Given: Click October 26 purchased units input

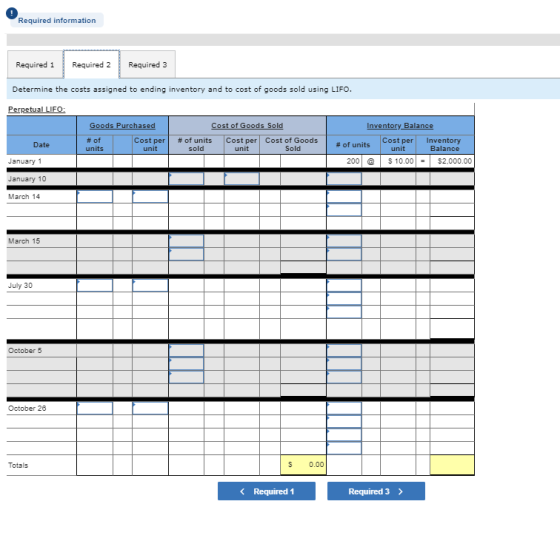Looking at the screenshot, I should click(95, 408).
